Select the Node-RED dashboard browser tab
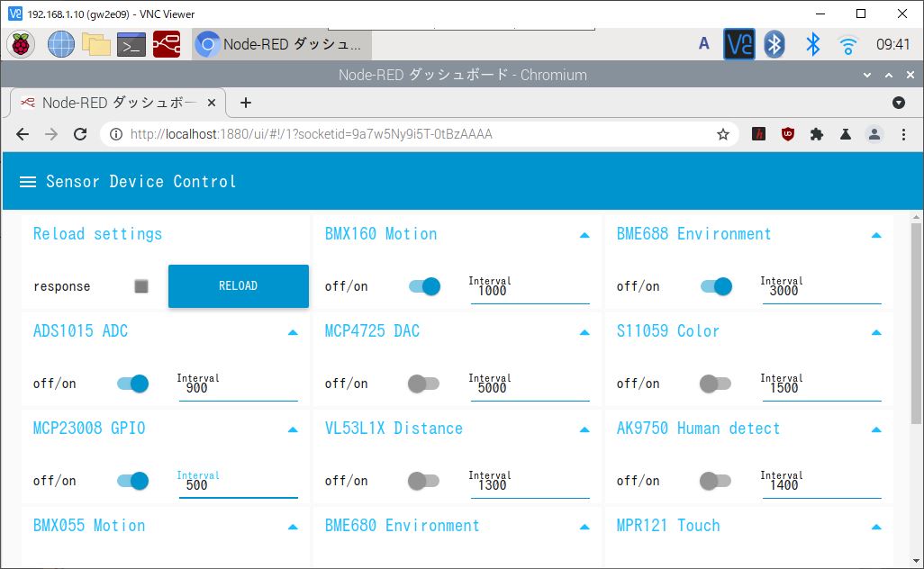The image size is (924, 569). coord(113,103)
